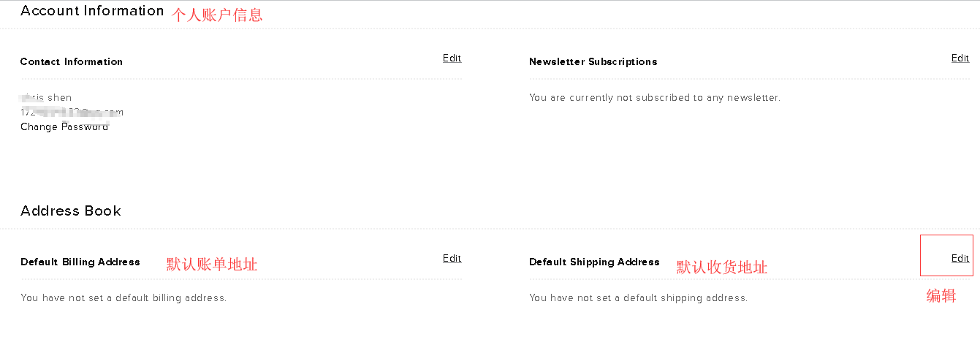
Task: Click the Change Password link
Action: 64,127
